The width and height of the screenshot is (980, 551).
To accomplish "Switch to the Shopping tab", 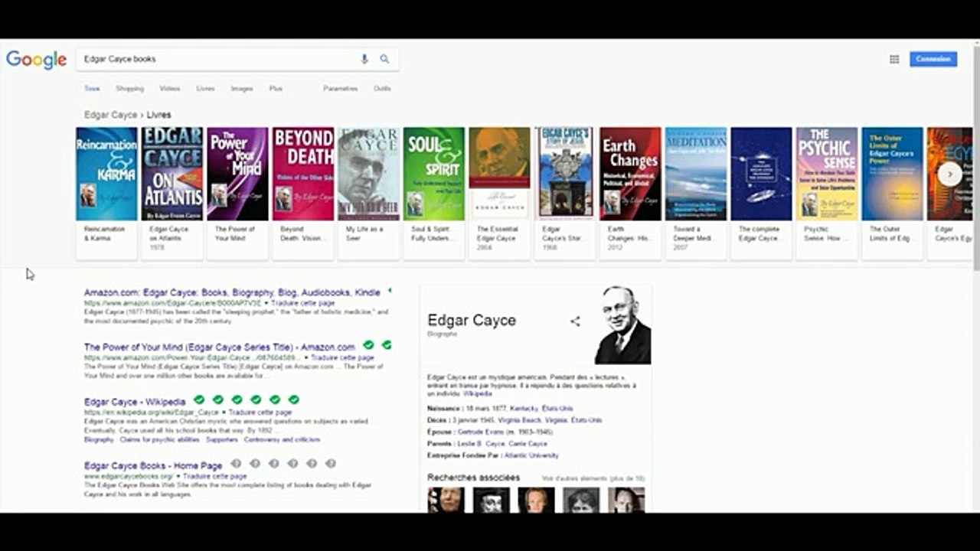I will point(129,89).
